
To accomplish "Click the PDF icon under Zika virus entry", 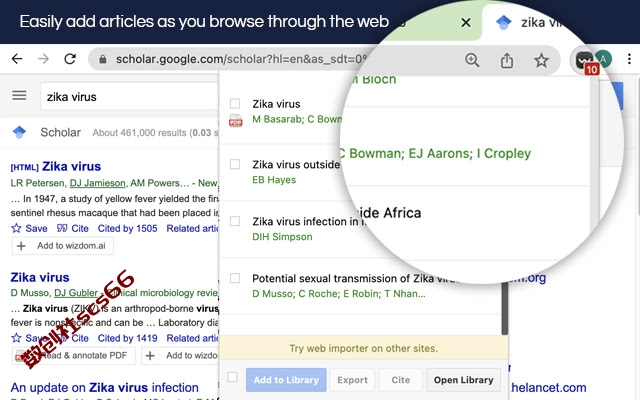I will 236,121.
